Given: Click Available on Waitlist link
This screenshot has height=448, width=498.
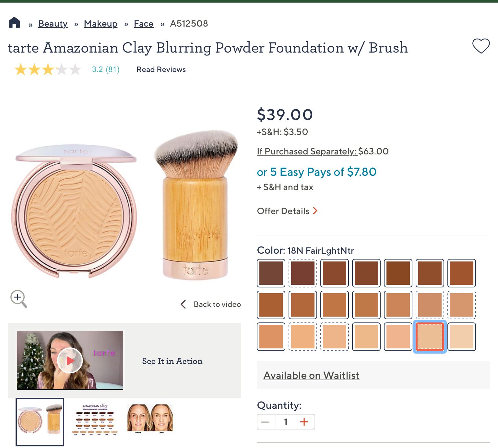Looking at the screenshot, I should point(311,375).
